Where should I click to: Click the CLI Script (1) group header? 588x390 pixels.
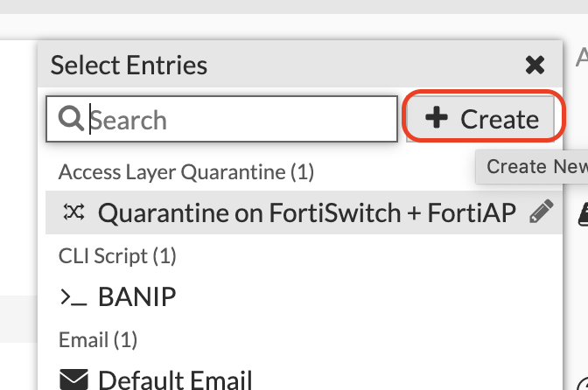pos(117,256)
